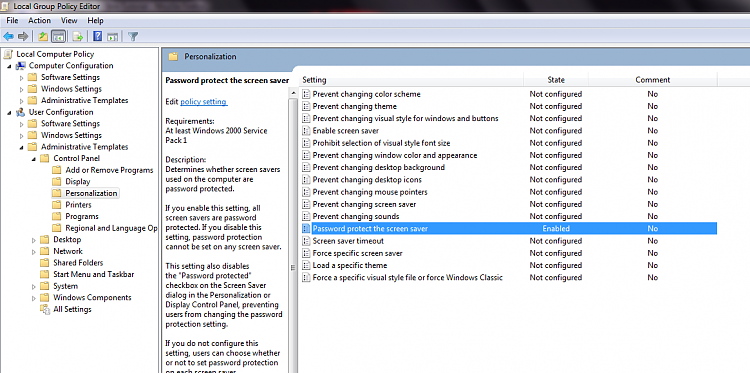Click the gray Forward arrow in toolbar

click(22, 36)
